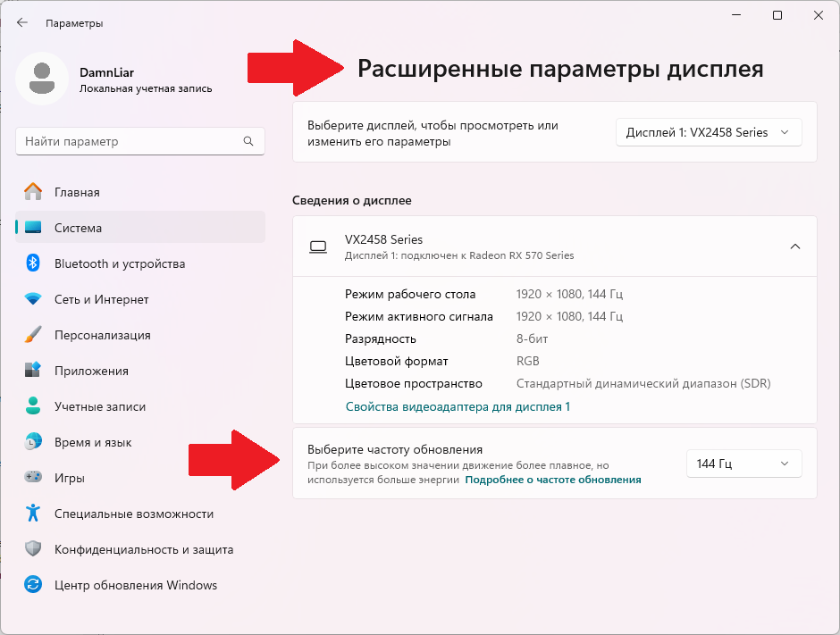Click the Windows Update sync icon
The image size is (840, 635).
pos(33,585)
